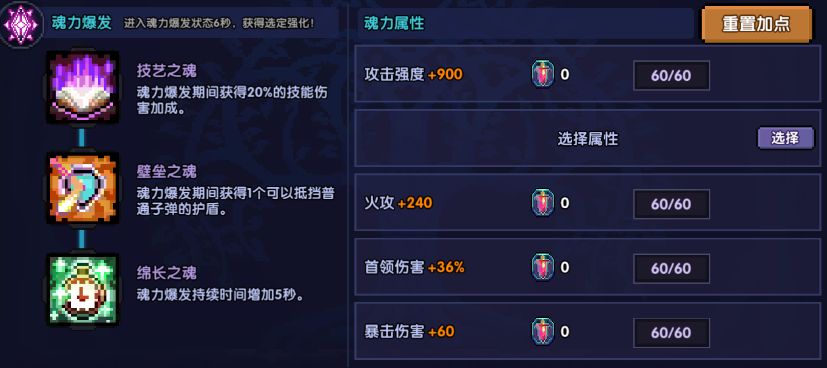Click the soul gem icon beside 攻击强度

[x=542, y=74]
